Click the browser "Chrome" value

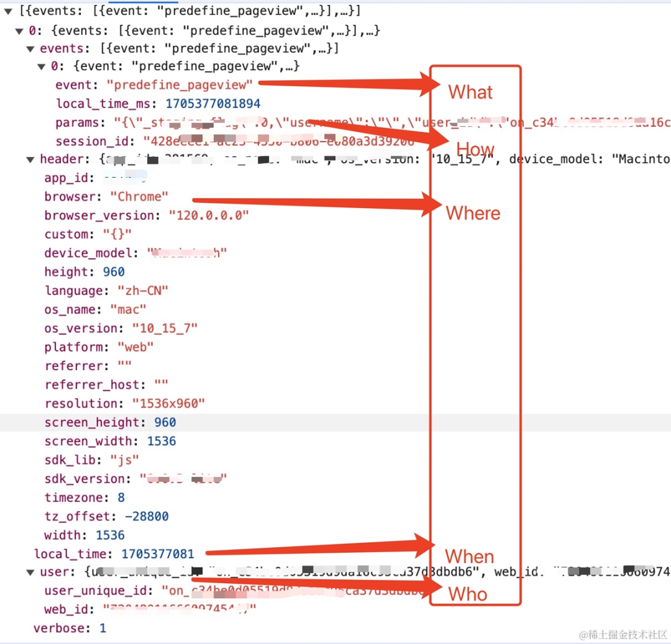[139, 197]
